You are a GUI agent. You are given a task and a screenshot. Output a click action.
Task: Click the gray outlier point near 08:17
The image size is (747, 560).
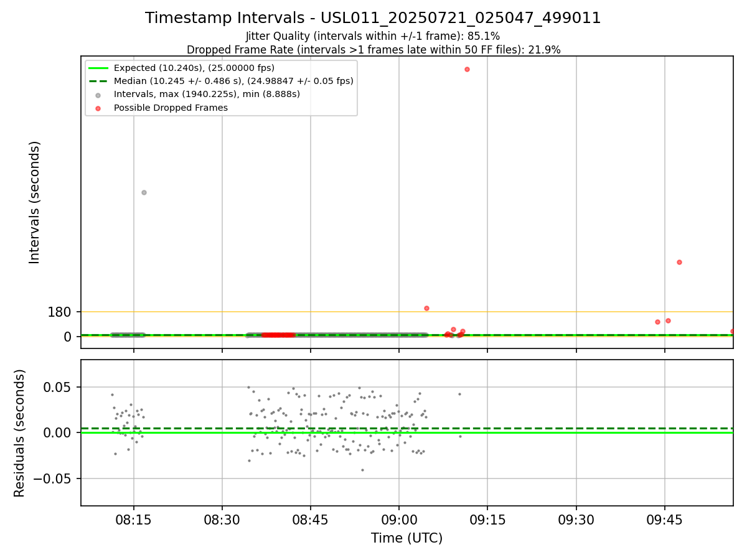pyautogui.click(x=144, y=192)
